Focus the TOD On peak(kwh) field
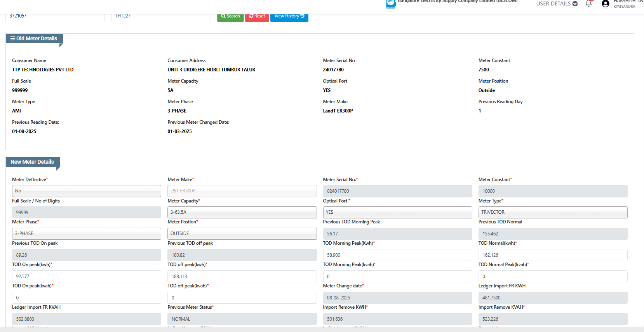 click(x=86, y=277)
